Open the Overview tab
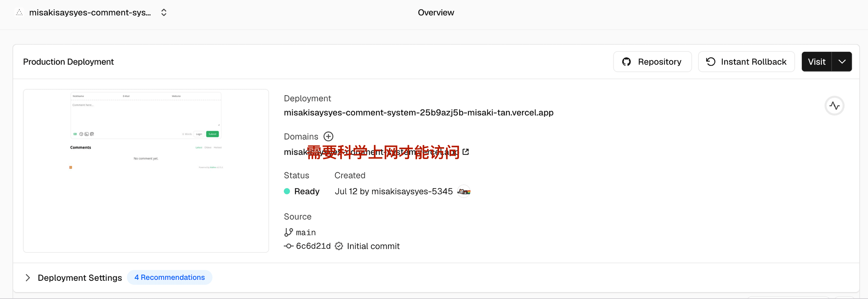 tap(436, 13)
